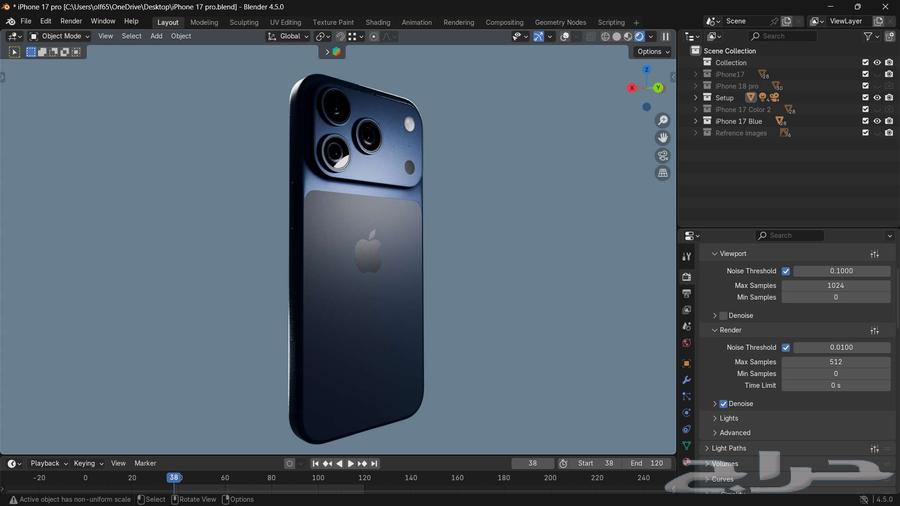Open the Particles properties tab icon
This screenshot has height=506, width=900.
[686, 396]
